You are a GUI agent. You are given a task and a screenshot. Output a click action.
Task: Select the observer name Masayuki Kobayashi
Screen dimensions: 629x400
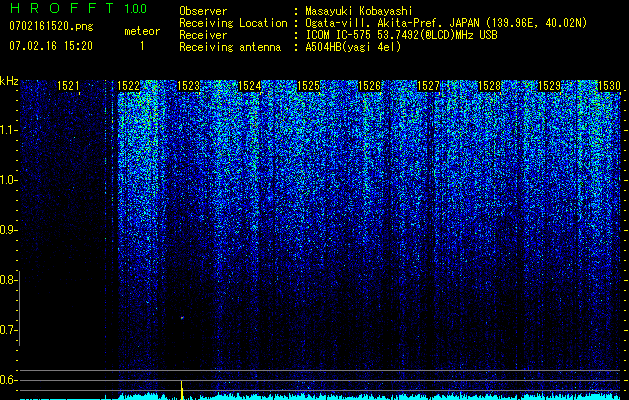pos(359,11)
